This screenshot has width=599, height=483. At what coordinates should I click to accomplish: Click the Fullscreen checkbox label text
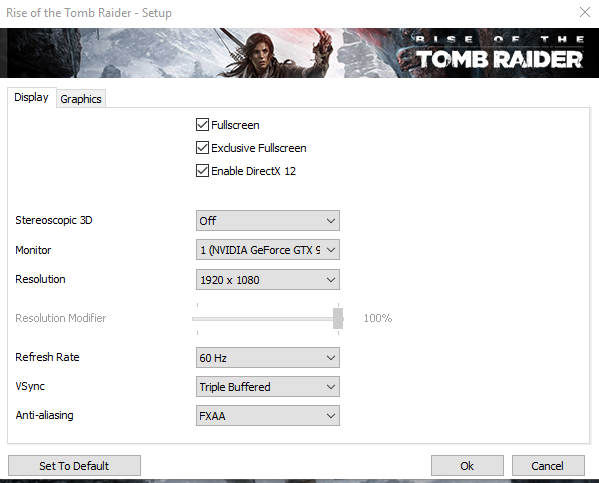coord(235,125)
